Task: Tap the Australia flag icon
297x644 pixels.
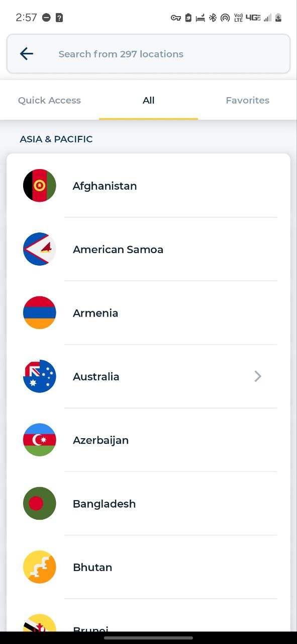Action: pos(40,376)
